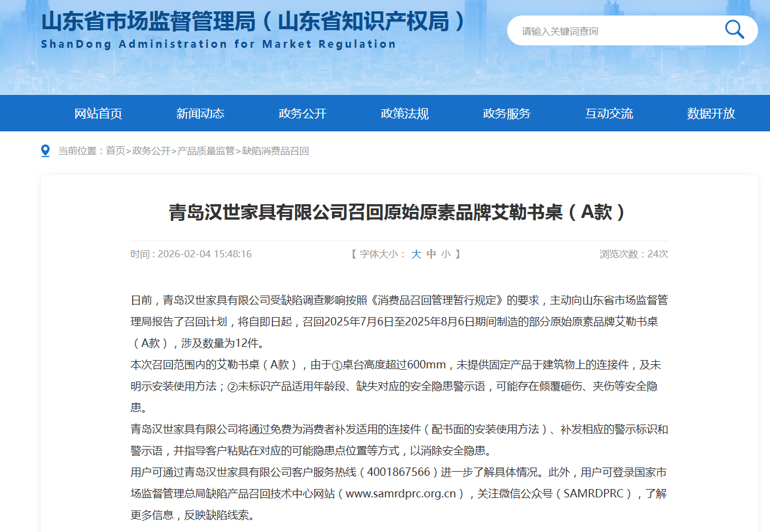Click the hotline number 4001867566

click(x=399, y=472)
